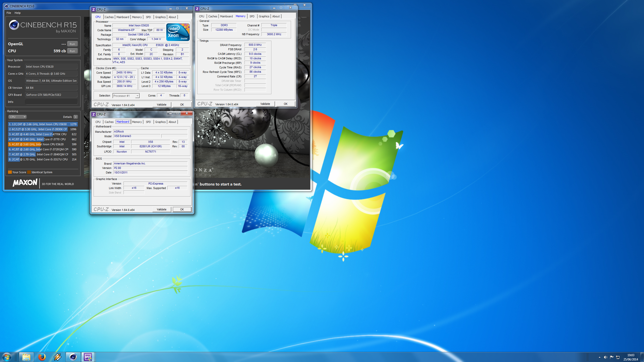
Task: Open About tab in top-left CPU-Z
Action: [172, 17]
